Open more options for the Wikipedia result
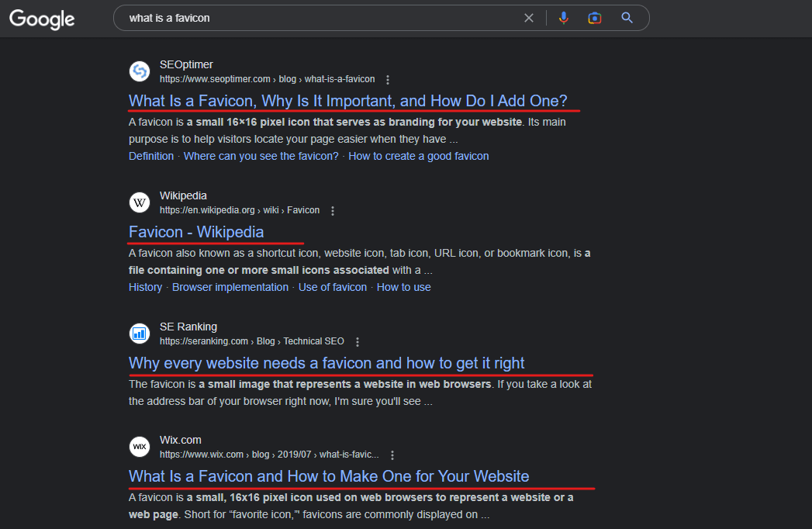This screenshot has height=529, width=812. point(333,211)
